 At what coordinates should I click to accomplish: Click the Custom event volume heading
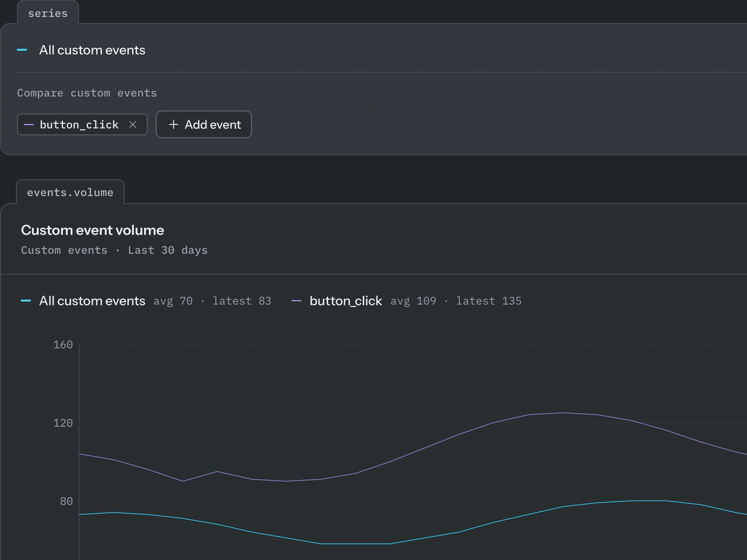(93, 230)
